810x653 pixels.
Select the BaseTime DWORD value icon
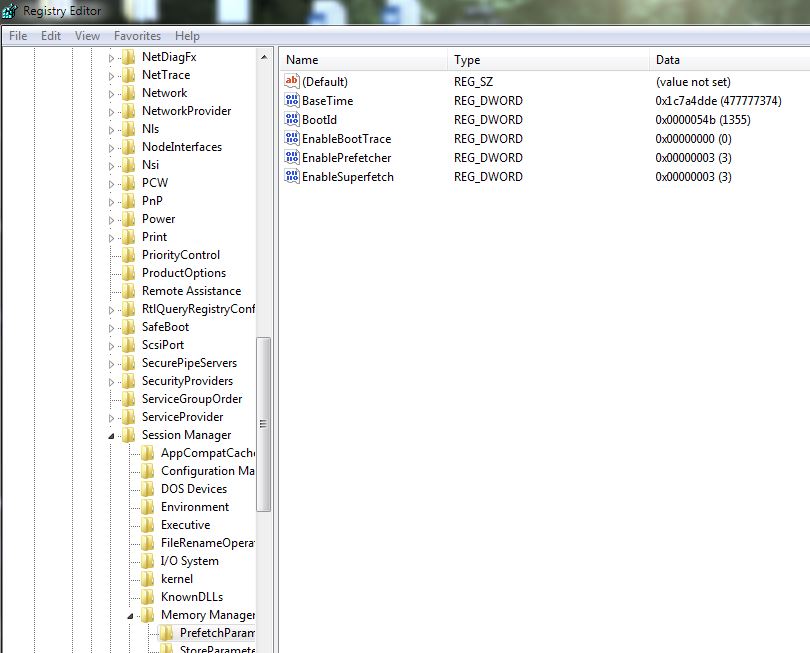coord(291,100)
